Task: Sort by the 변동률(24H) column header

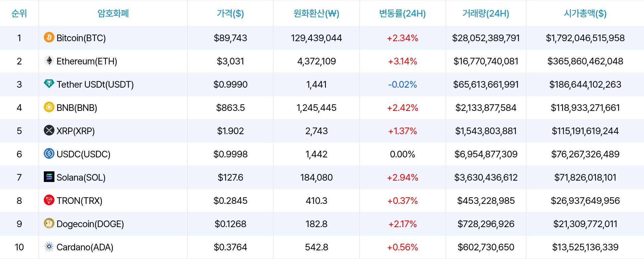Action: point(402,13)
